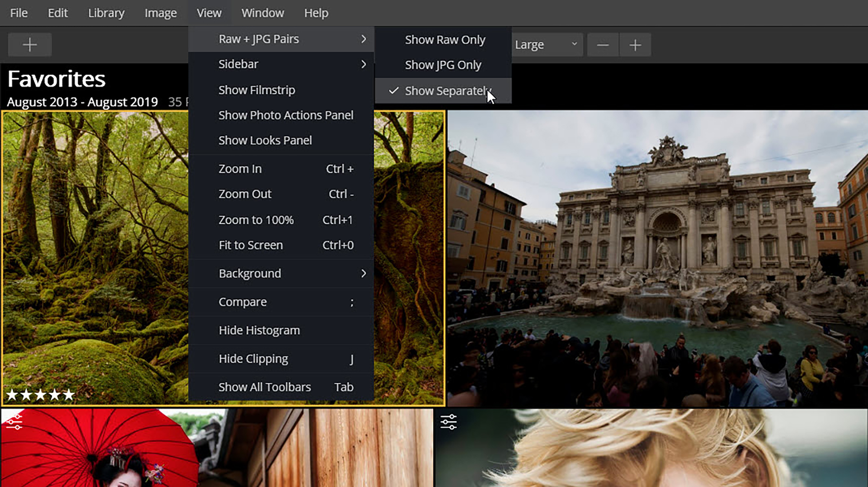Click the fifth star on the forest photo rating
The width and height of the screenshot is (868, 487).
click(x=68, y=394)
